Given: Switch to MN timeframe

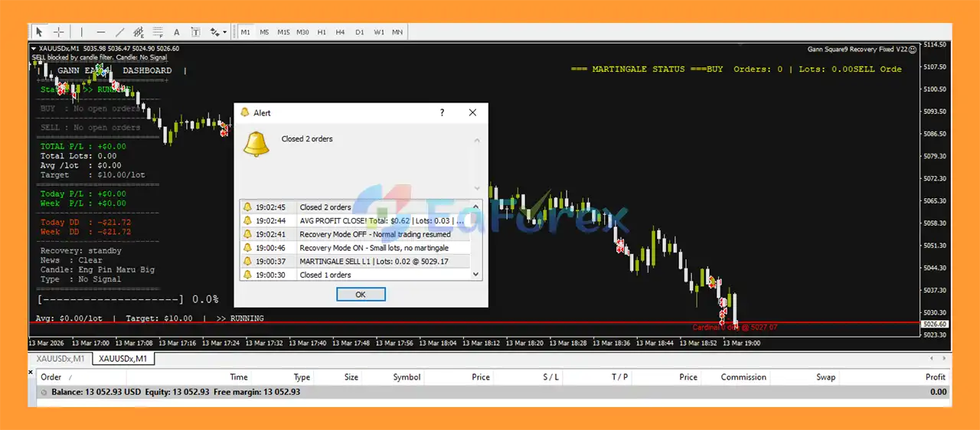Looking at the screenshot, I should point(397,32).
